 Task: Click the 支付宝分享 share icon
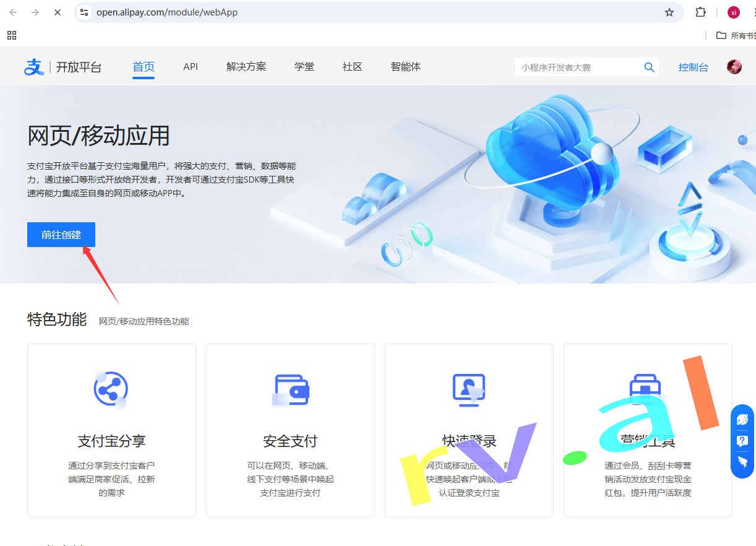coord(111,390)
